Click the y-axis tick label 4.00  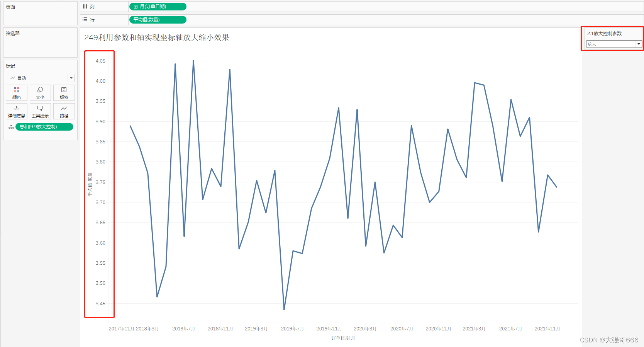point(100,81)
